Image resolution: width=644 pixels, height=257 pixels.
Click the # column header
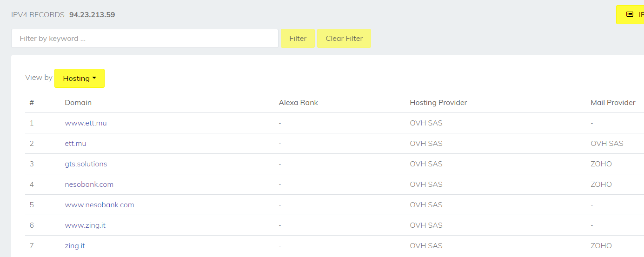[32, 103]
